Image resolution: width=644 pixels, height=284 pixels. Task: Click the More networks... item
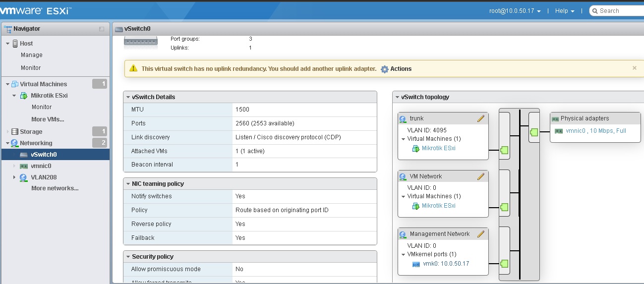click(55, 188)
